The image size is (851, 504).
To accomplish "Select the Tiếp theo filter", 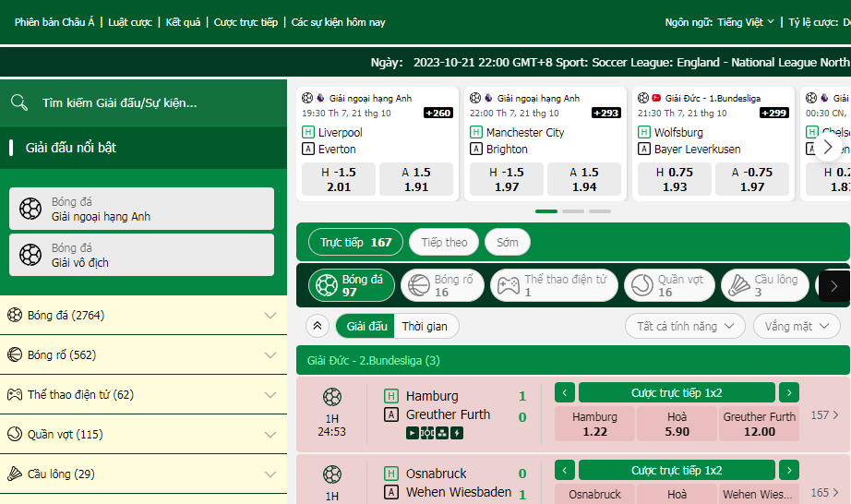I will coord(445,242).
